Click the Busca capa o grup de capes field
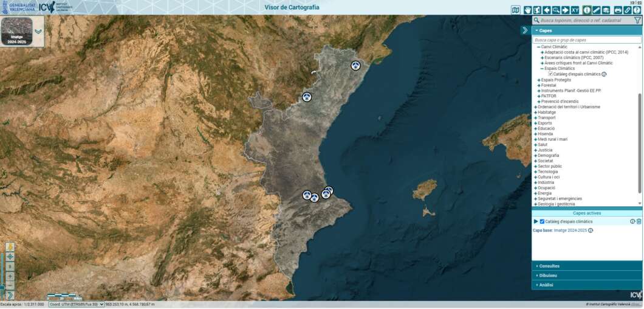The height and width of the screenshot is (309, 644). [x=586, y=40]
